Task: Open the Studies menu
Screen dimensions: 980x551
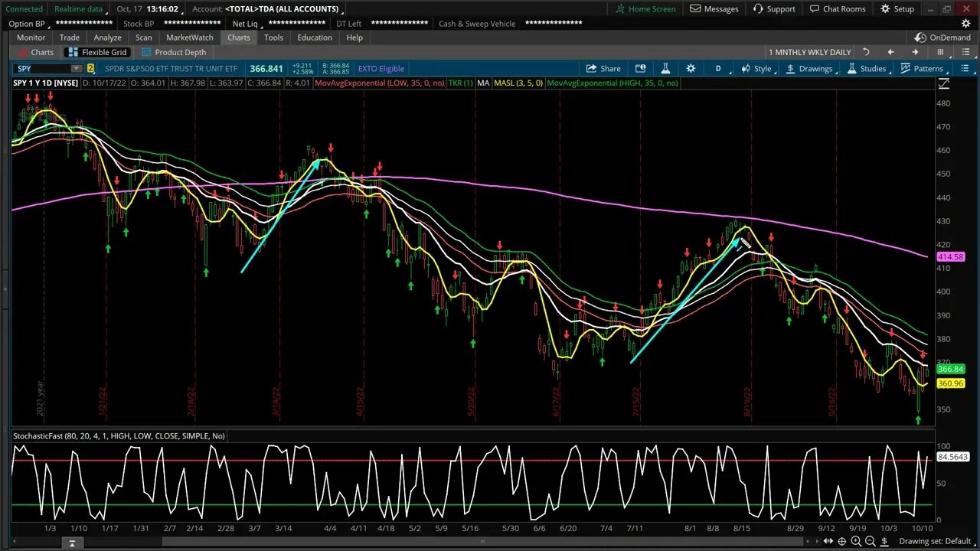Action: pyautogui.click(x=867, y=69)
